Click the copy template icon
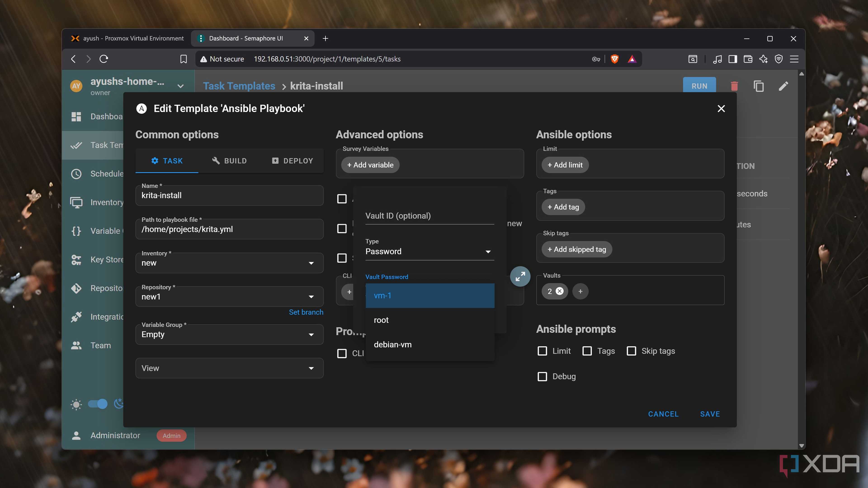 coord(759,86)
